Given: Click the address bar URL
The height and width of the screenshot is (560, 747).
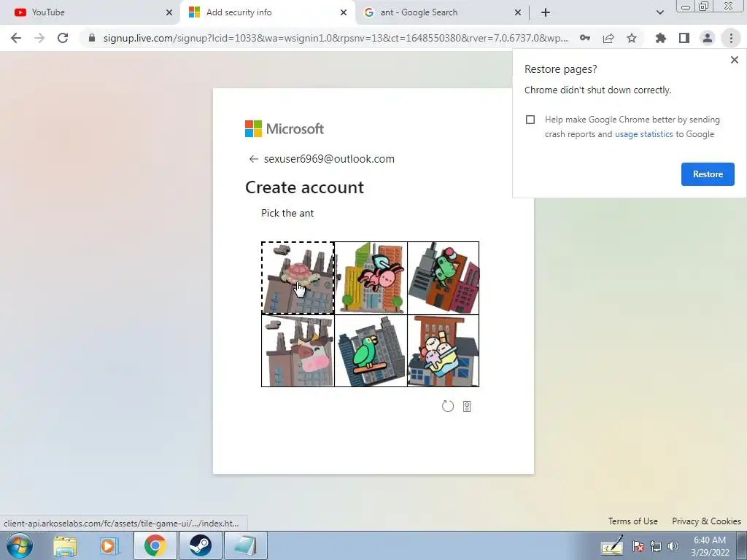Looking at the screenshot, I should tap(336, 38).
